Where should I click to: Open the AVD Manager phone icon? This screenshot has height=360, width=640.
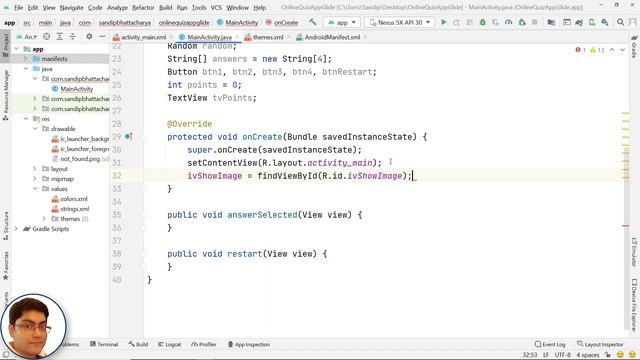pos(592,22)
